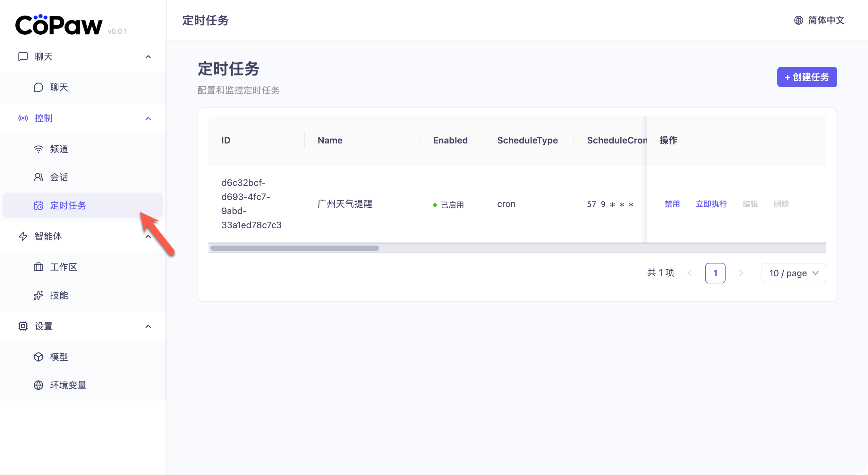Click the table's horizontal scrollbar thumb
868x475 pixels.
[x=294, y=248]
